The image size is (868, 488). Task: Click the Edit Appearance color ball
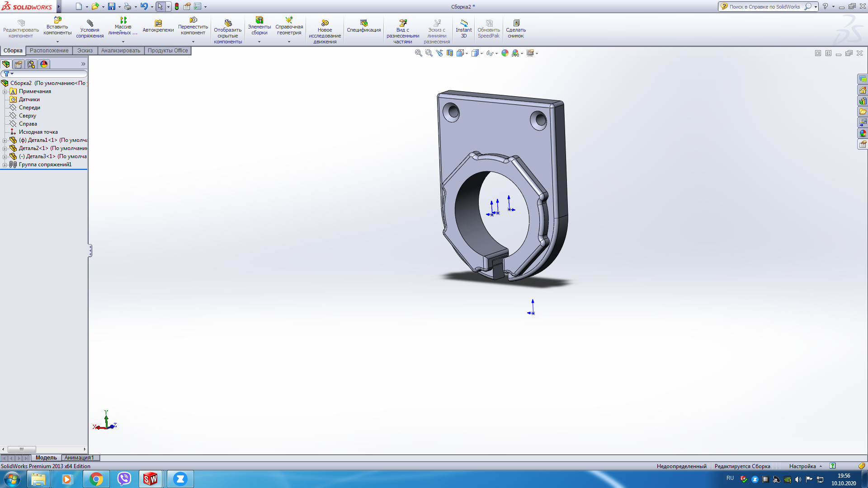coord(505,53)
